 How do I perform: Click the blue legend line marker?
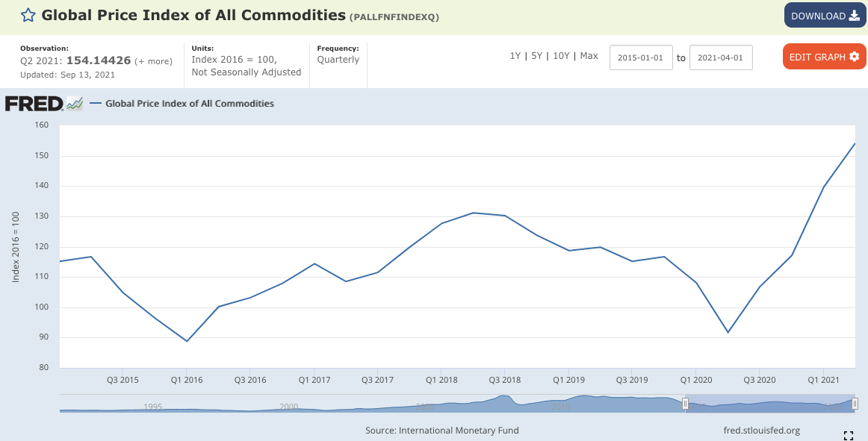(96, 104)
